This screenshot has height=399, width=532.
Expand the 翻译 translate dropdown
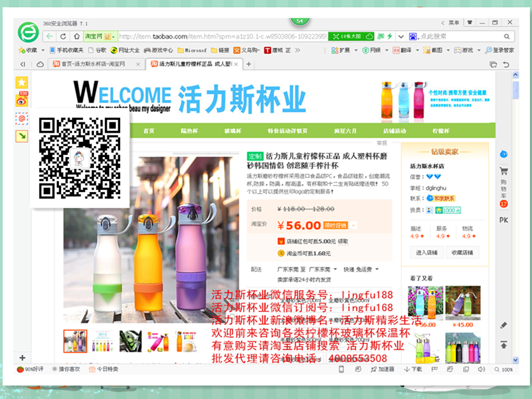click(417, 50)
